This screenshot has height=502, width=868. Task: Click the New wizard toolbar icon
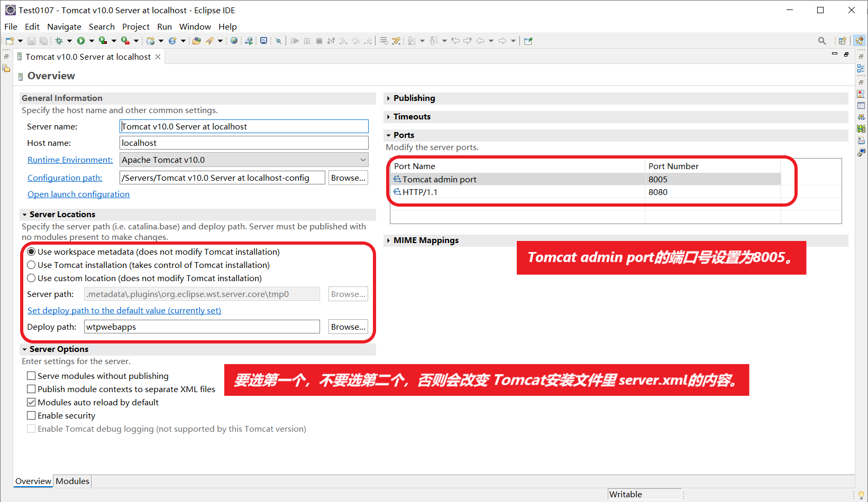(10, 41)
